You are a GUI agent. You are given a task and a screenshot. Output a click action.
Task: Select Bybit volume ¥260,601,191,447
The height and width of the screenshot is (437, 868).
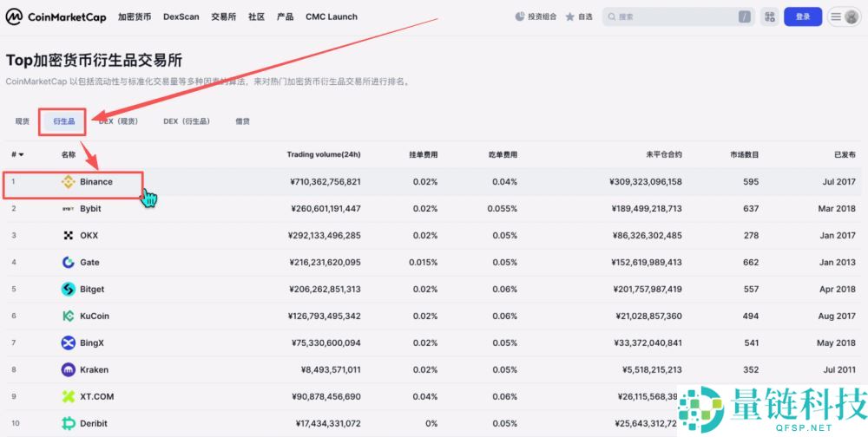coord(325,209)
